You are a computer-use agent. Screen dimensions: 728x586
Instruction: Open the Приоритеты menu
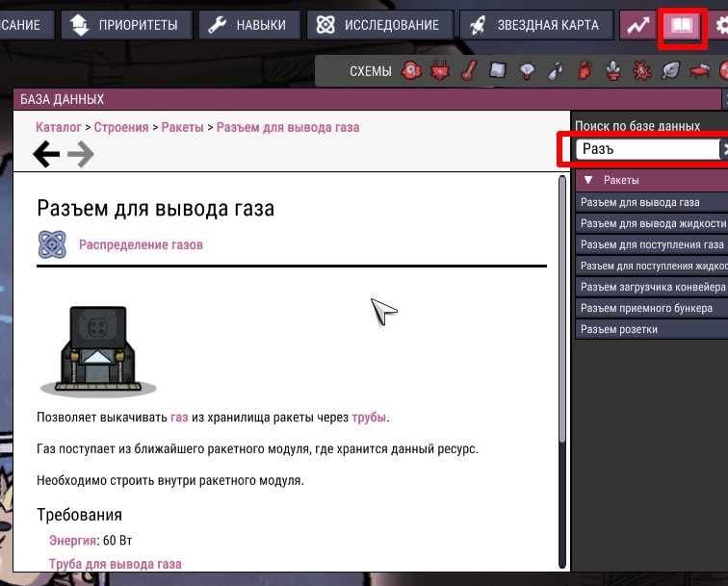point(127,25)
